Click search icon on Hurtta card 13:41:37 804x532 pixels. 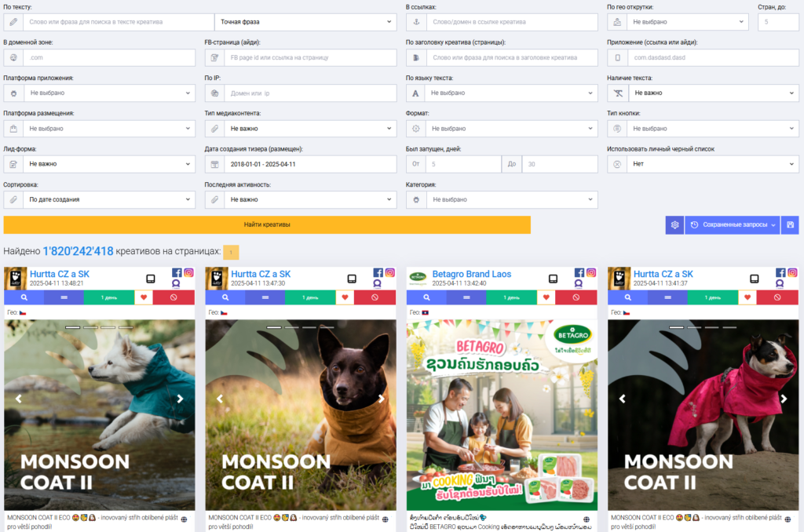[627, 297]
